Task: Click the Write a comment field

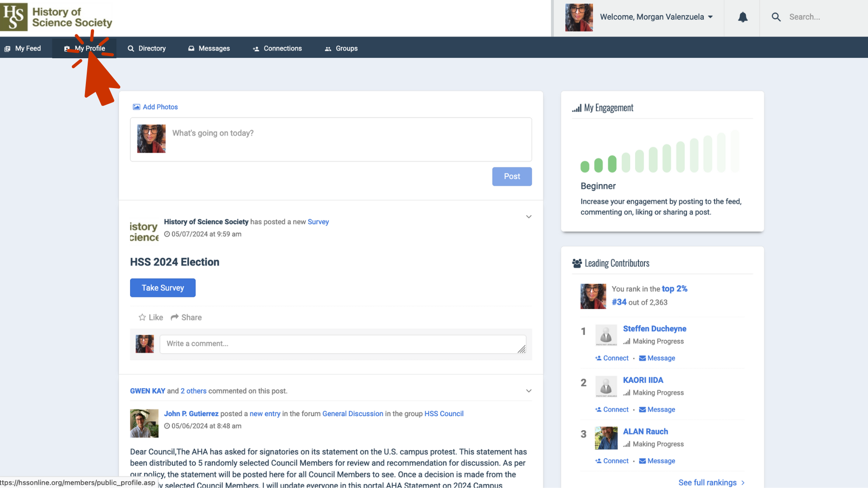Action: point(342,344)
